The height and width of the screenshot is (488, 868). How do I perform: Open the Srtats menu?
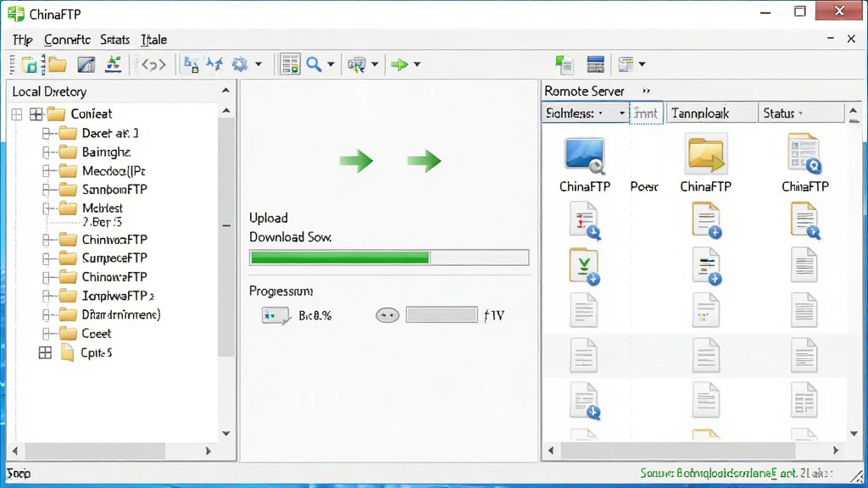pyautogui.click(x=114, y=40)
